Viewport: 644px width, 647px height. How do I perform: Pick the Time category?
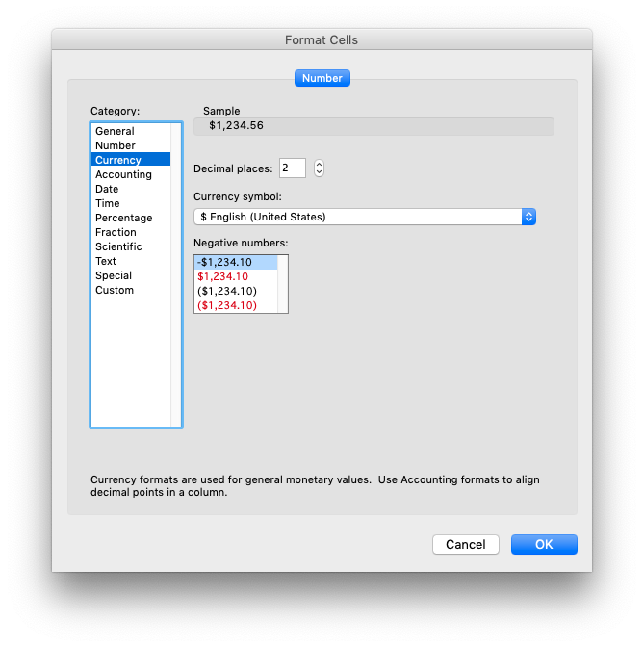[x=130, y=203]
